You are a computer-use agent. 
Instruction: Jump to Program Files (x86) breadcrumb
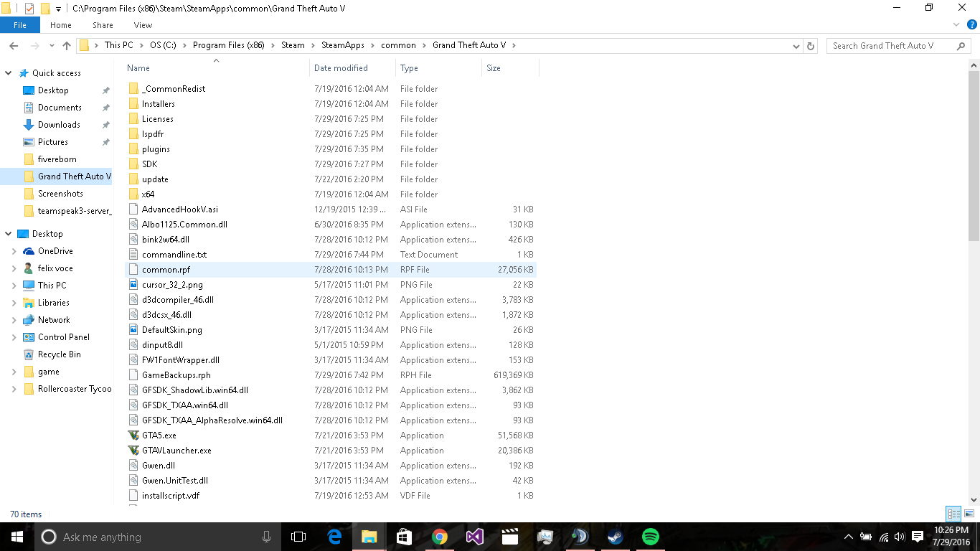pos(228,45)
